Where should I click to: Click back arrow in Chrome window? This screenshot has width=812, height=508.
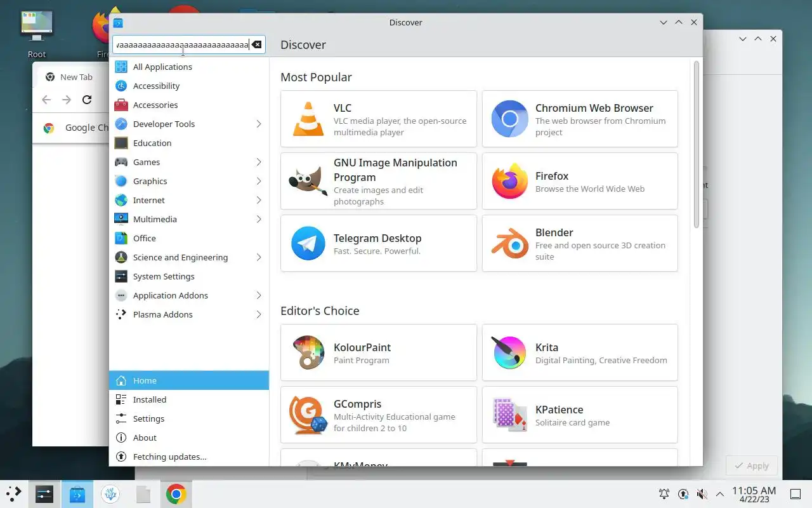[46, 100]
